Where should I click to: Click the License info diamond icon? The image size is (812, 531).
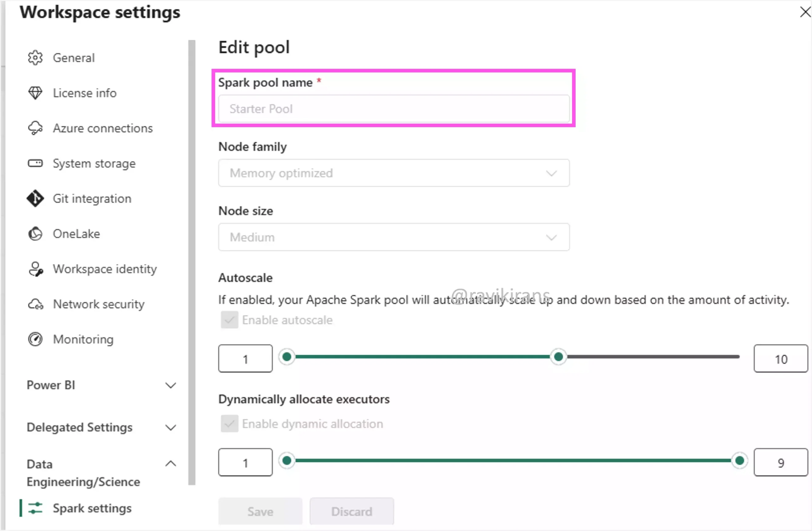tap(35, 93)
